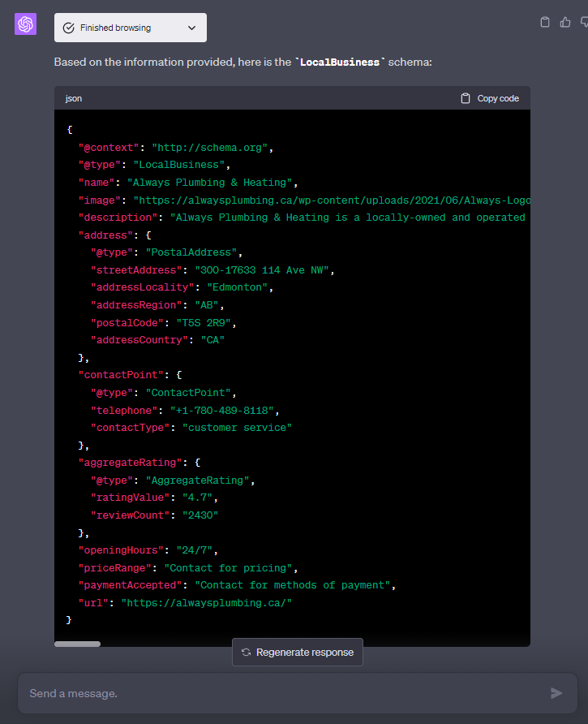Click the image URL string in code
Viewport: 588px width, 724px height.
[331, 200]
